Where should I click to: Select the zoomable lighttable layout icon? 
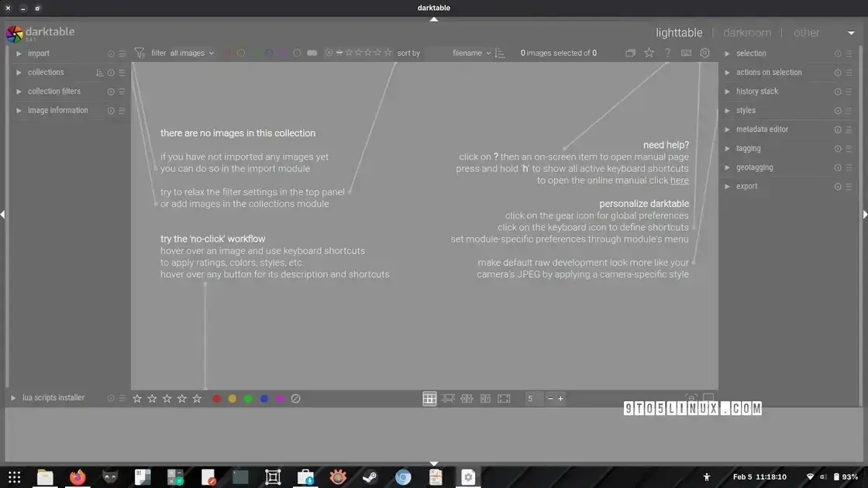pyautogui.click(x=448, y=398)
